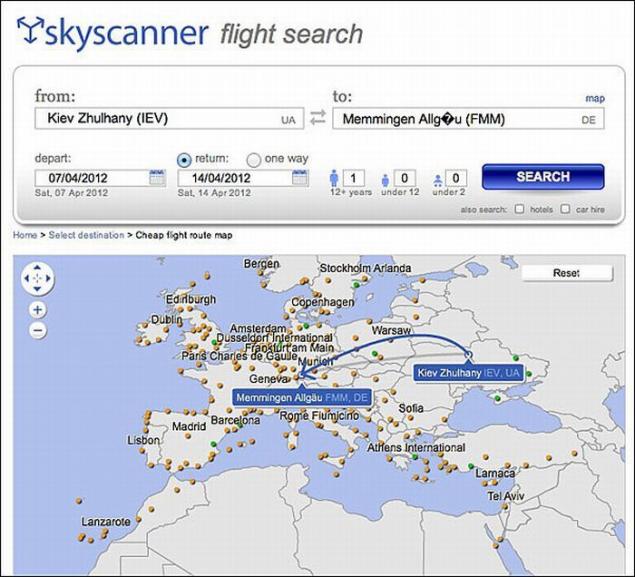
Task: Click the Geneva label on map
Action: (x=268, y=379)
